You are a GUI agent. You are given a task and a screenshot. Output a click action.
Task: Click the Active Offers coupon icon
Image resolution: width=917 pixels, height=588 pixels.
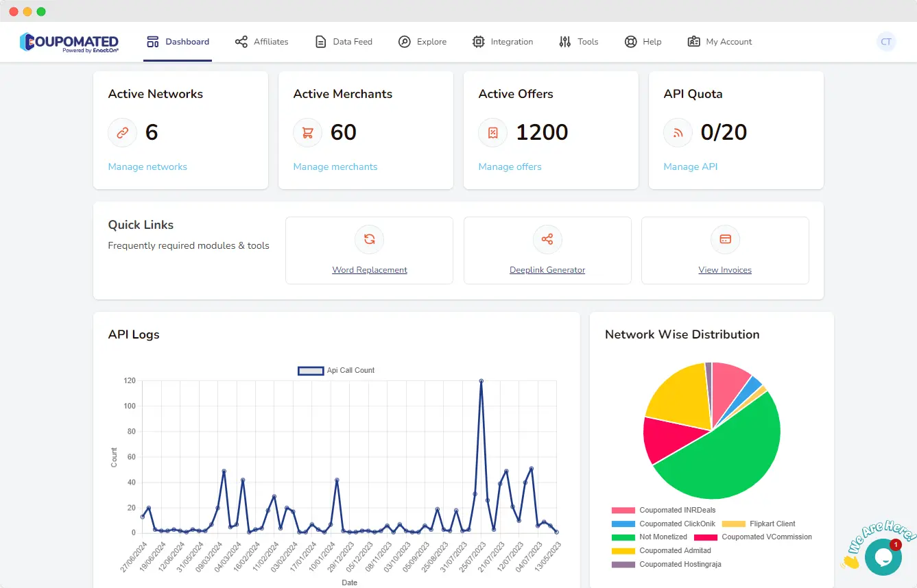coord(493,133)
